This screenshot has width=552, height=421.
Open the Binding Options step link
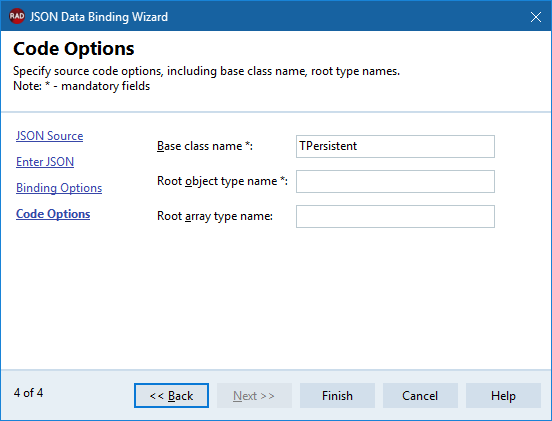pyautogui.click(x=59, y=188)
